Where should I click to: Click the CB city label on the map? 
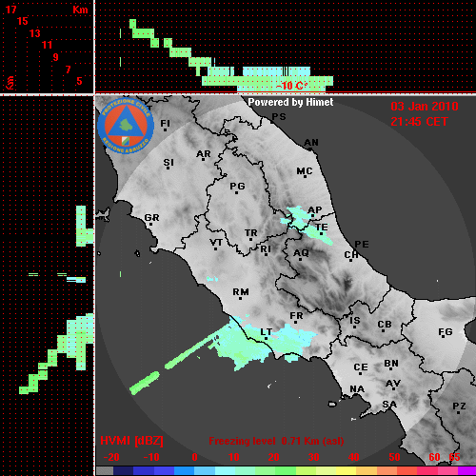[x=385, y=325]
